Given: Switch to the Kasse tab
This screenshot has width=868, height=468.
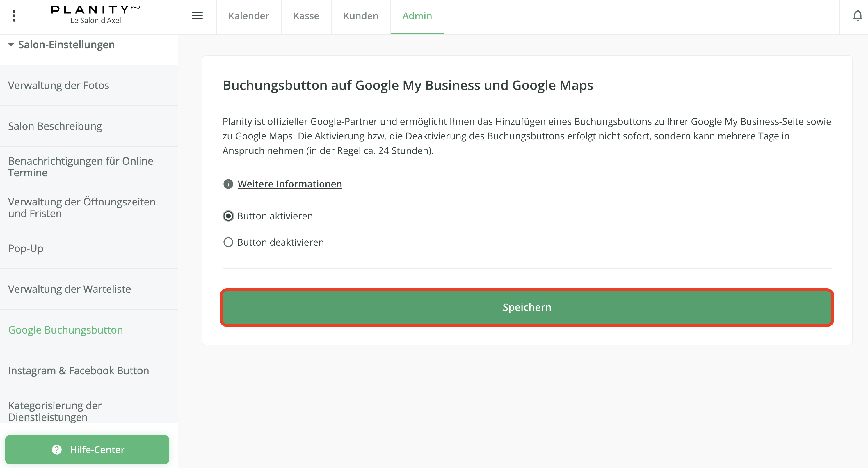Looking at the screenshot, I should pyautogui.click(x=306, y=16).
